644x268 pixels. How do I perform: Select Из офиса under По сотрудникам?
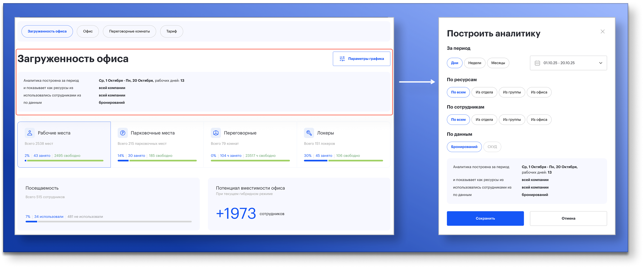coord(539,120)
